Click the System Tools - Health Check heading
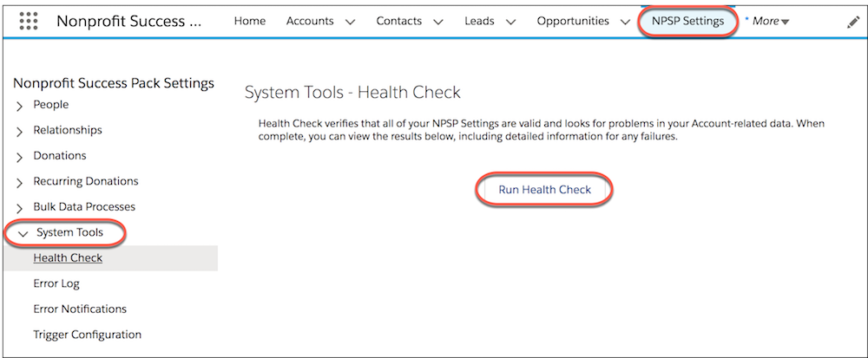 click(x=352, y=92)
